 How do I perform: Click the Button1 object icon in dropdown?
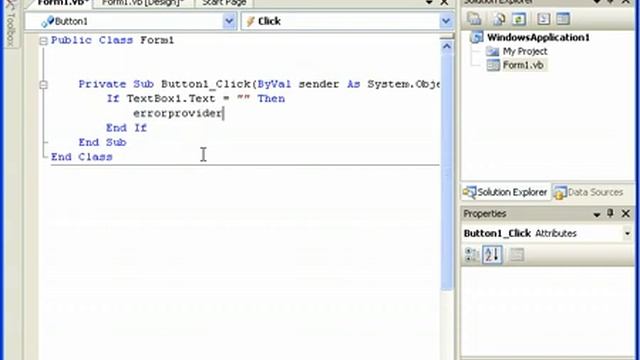point(47,21)
